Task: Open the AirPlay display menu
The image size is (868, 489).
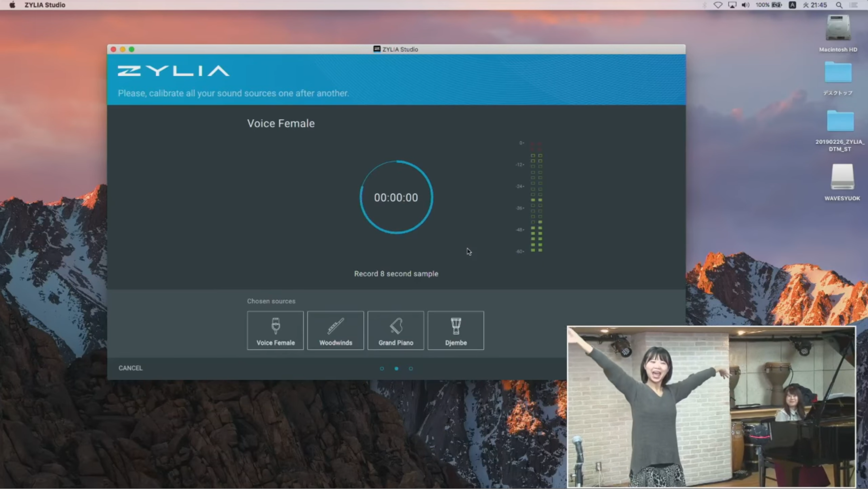Action: 732,5
